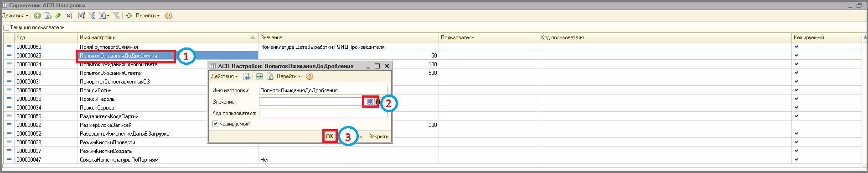Click the Copy item icon in dialog toolbar
This screenshot has height=173, width=868.
coord(269,76)
